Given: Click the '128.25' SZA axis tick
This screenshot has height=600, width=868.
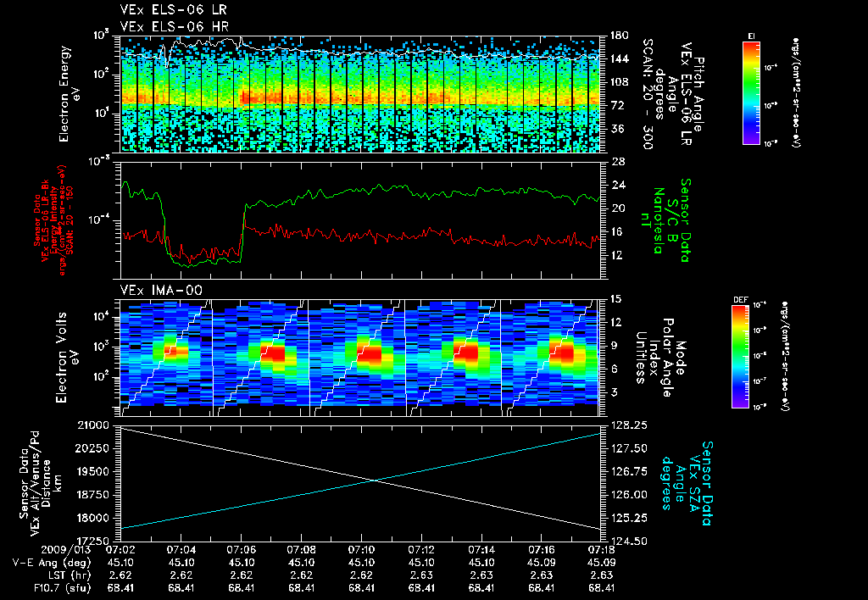Looking at the screenshot, I should 627,425.
